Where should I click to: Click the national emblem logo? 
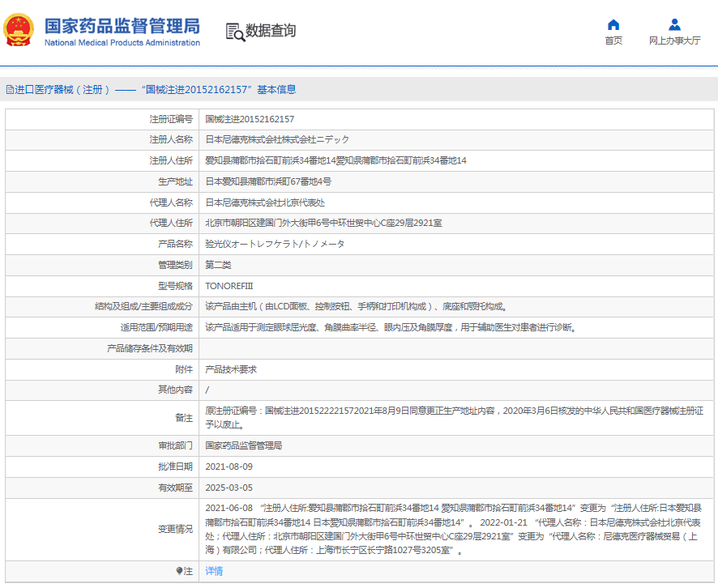click(19, 30)
